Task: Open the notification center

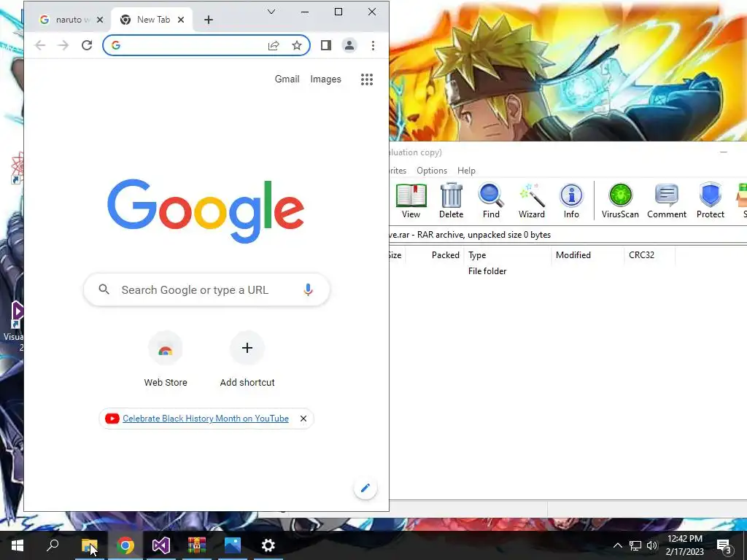Action: click(x=724, y=546)
